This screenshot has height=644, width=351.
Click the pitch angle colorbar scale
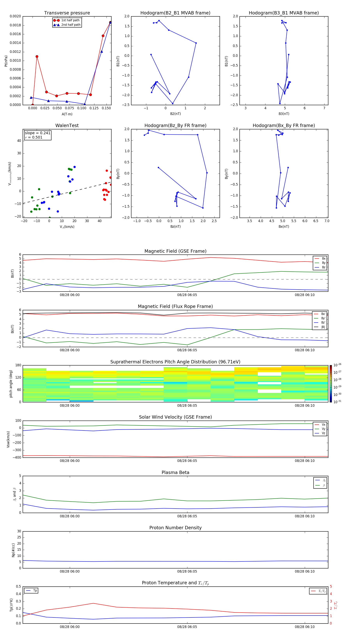[x=331, y=384]
